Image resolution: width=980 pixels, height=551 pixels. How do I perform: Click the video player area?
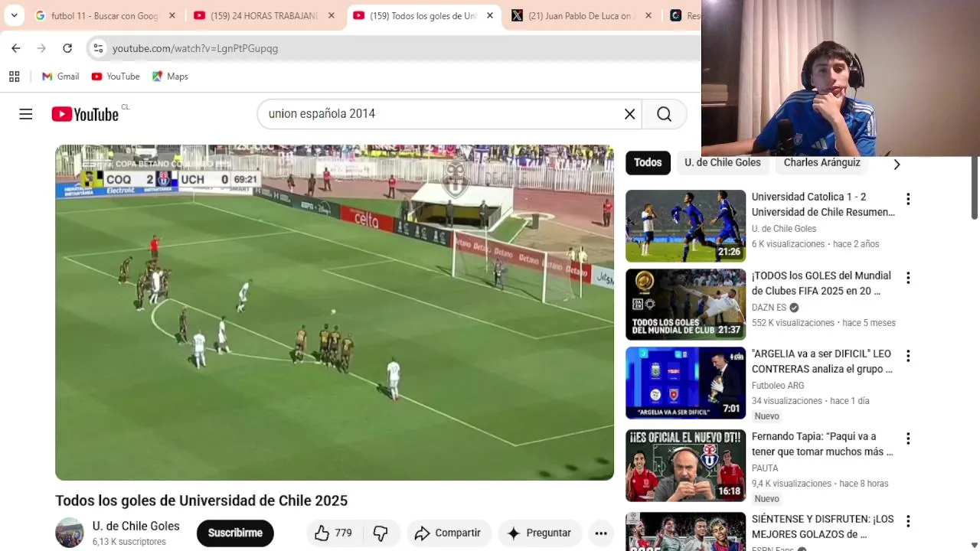(x=335, y=312)
